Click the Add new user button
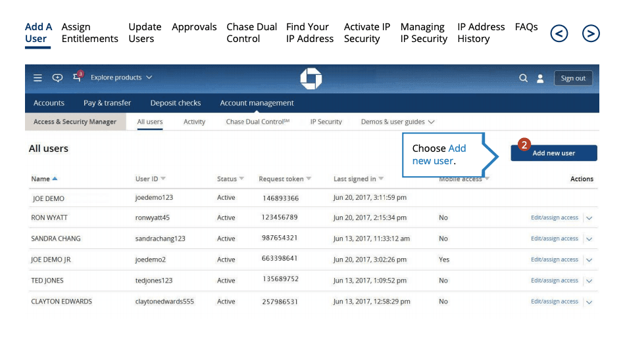The width and height of the screenshot is (625, 364). pyautogui.click(x=554, y=153)
